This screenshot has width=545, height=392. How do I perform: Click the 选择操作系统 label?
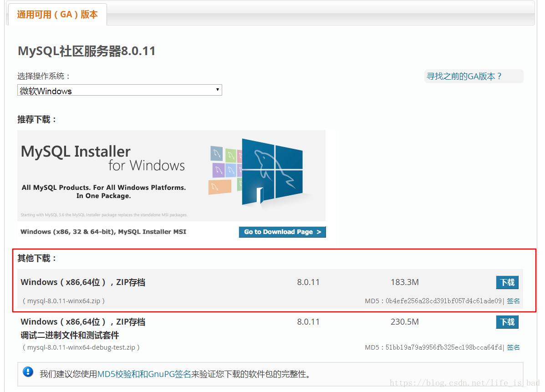[x=44, y=76]
